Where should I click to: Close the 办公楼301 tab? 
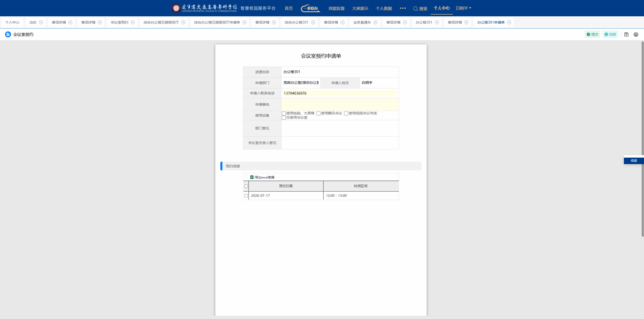437,22
